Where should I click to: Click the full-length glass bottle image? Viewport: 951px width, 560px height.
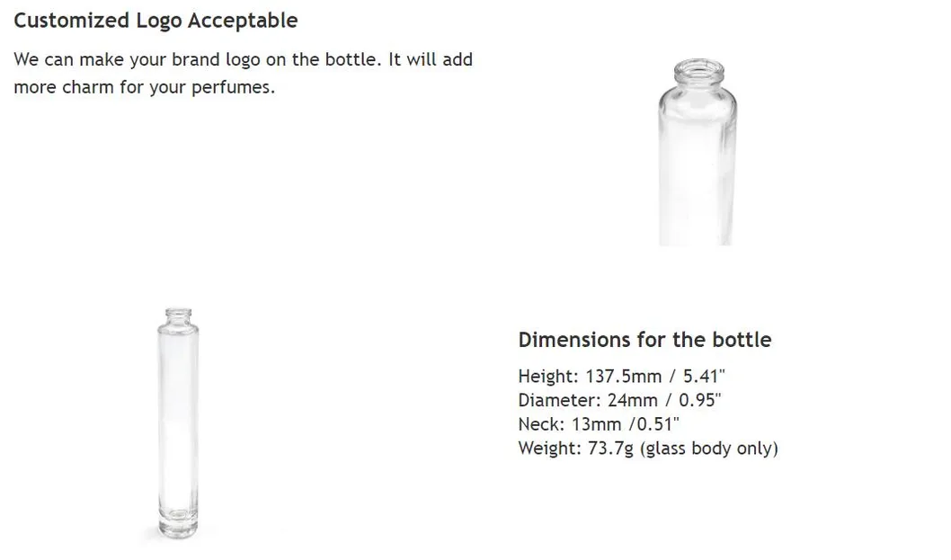click(176, 422)
